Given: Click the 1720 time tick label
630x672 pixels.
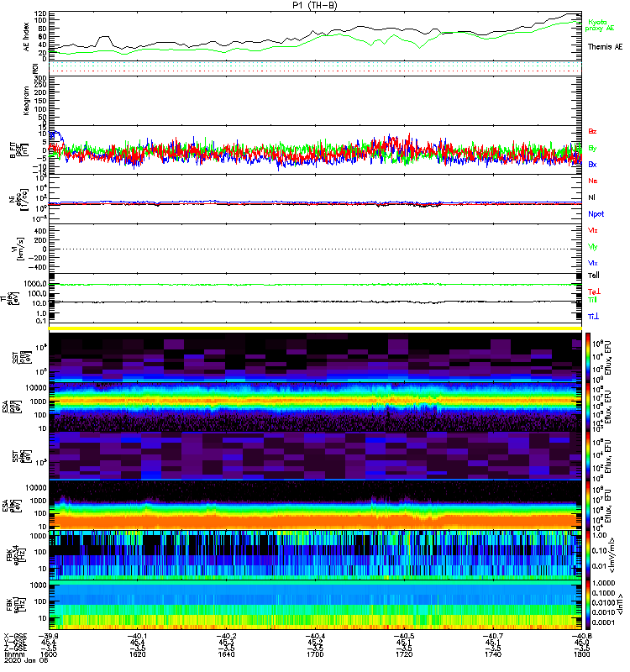Looking at the screenshot, I should [x=404, y=654].
